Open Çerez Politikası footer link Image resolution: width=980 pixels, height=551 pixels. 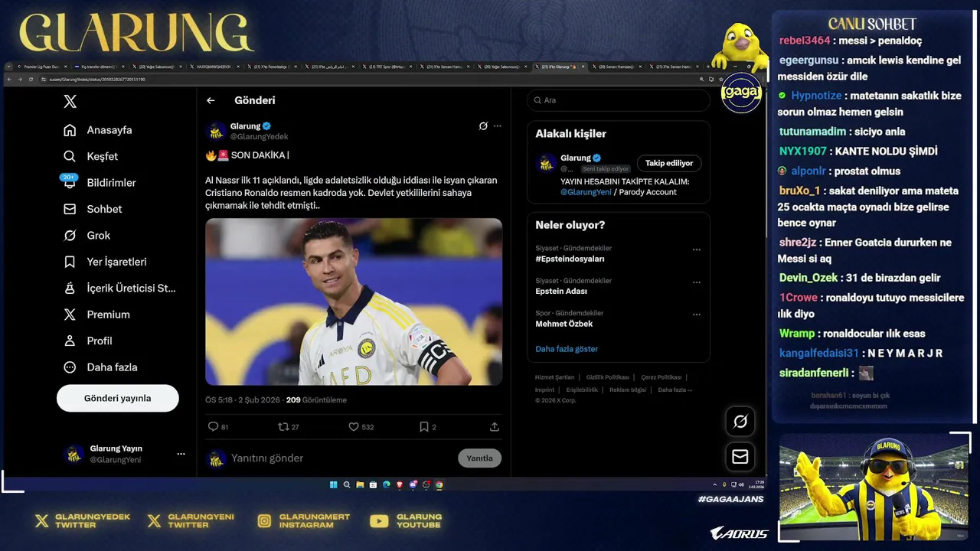[x=661, y=377]
